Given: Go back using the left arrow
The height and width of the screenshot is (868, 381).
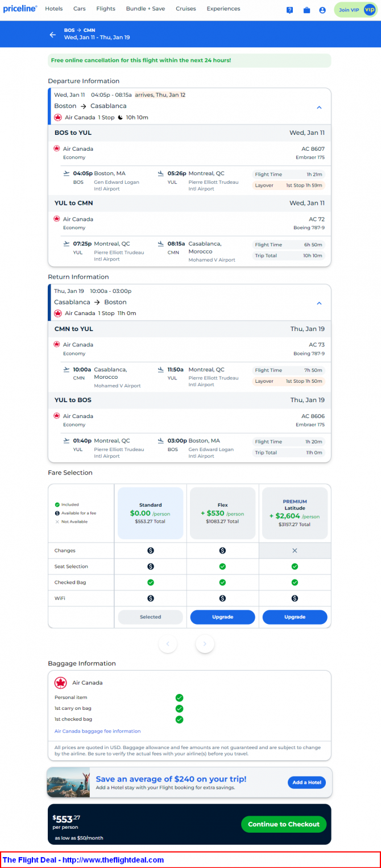Looking at the screenshot, I should 53,35.
